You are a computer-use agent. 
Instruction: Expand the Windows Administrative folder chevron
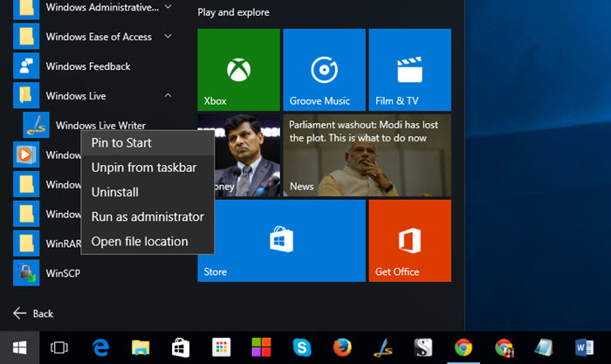click(168, 7)
